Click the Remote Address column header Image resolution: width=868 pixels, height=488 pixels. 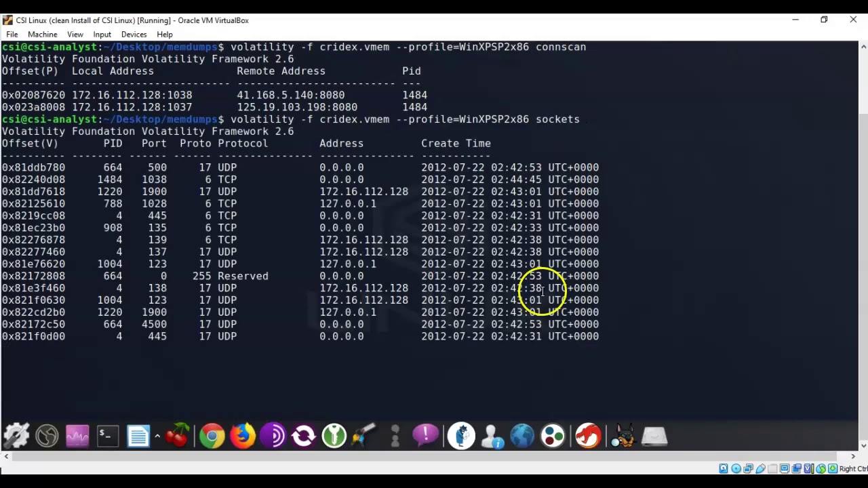pyautogui.click(x=281, y=70)
